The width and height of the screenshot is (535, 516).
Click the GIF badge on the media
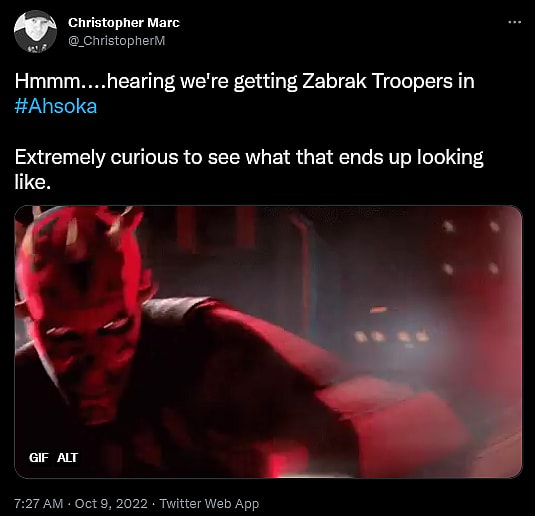pyautogui.click(x=39, y=458)
